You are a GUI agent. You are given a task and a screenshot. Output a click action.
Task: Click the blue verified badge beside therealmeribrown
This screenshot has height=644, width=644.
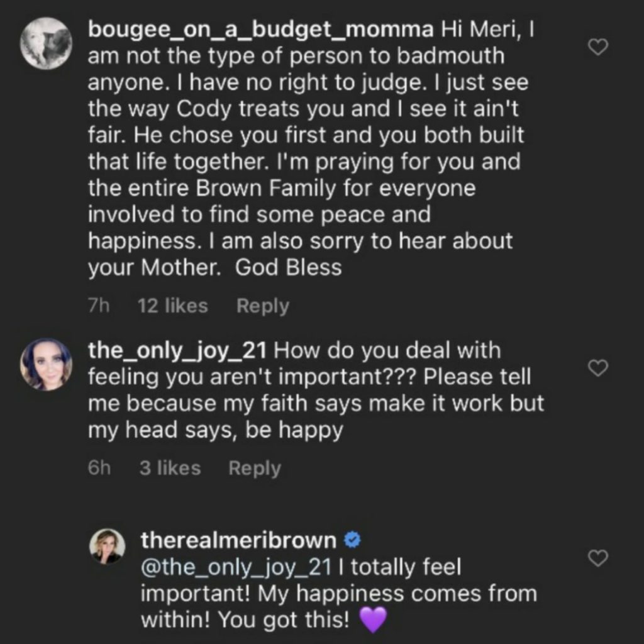(353, 540)
